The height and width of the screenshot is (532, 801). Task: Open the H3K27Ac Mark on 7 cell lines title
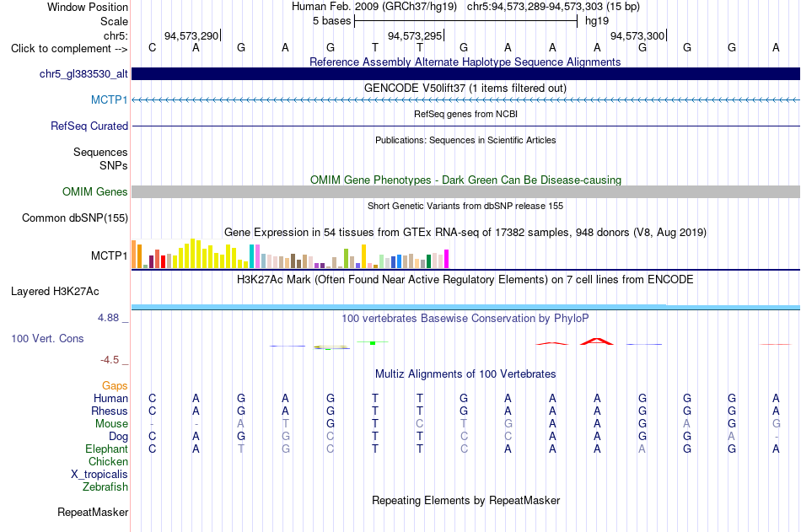[465, 280]
